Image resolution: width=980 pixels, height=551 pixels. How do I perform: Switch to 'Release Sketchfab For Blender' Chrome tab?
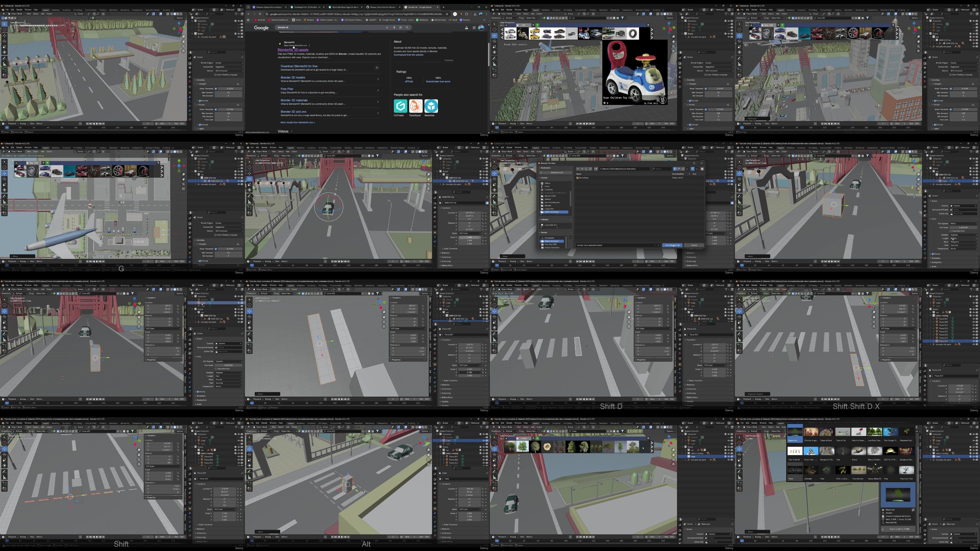[x=383, y=7]
